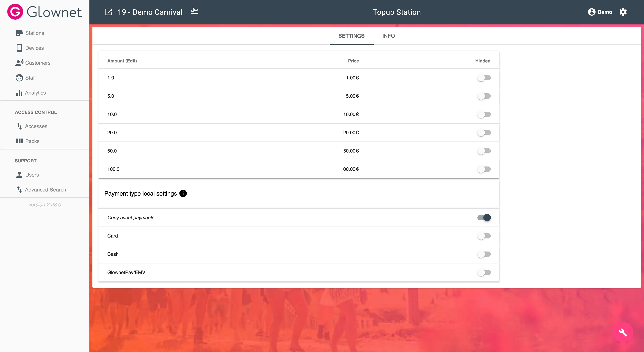This screenshot has width=644, height=352.
Task: Click the 20.0 amount cell
Action: (112, 133)
